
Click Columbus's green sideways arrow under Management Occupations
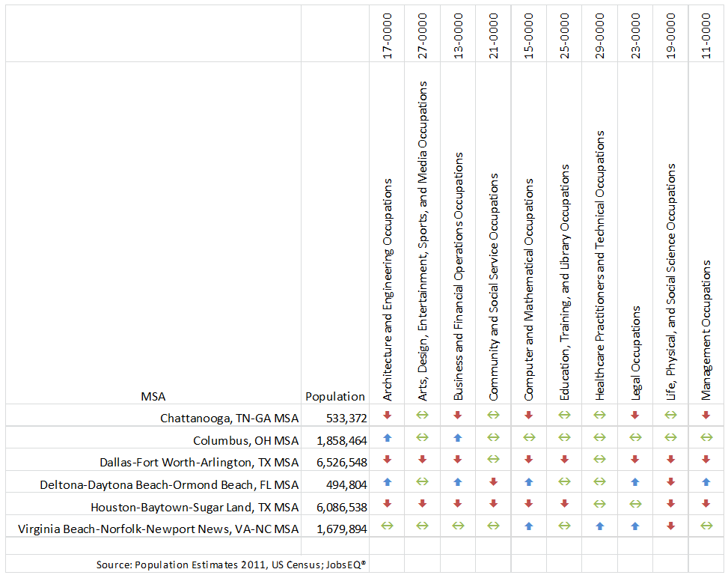706,437
